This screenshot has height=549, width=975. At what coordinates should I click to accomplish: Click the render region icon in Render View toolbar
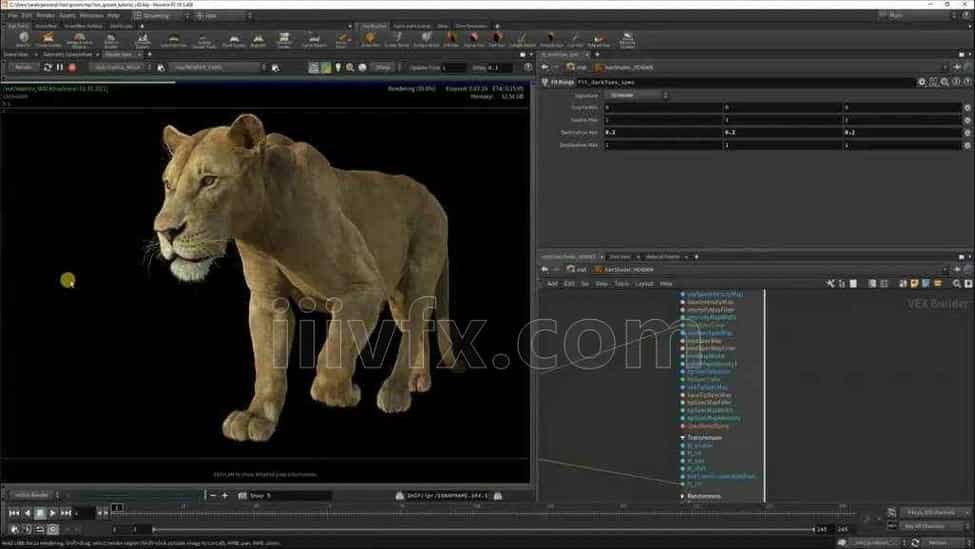coord(315,67)
